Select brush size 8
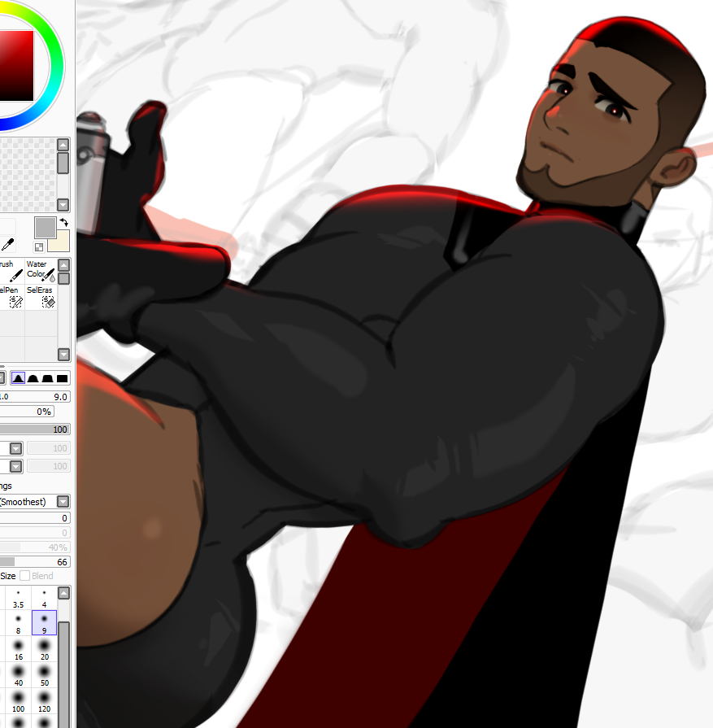Viewport: 713px width, 728px height. coord(18,624)
